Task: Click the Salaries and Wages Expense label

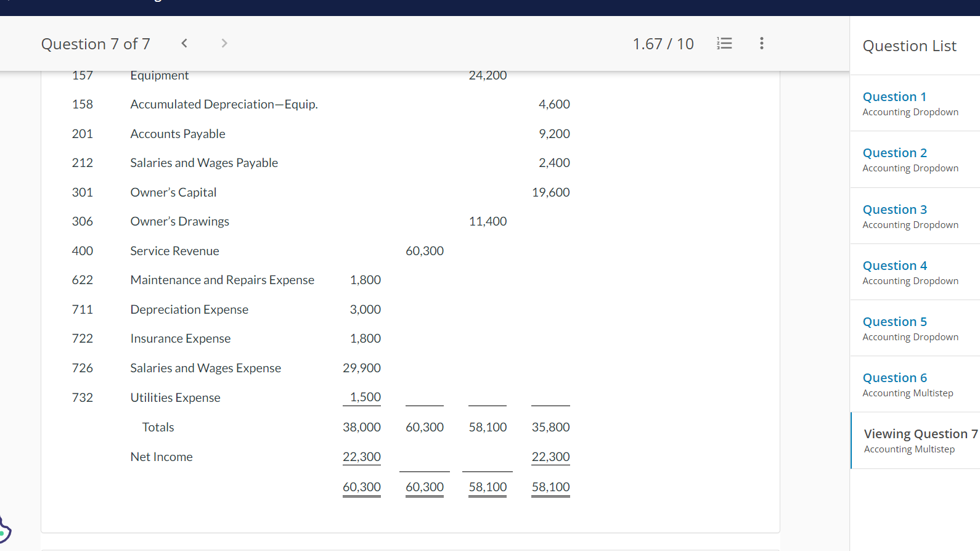Action: [x=205, y=368]
